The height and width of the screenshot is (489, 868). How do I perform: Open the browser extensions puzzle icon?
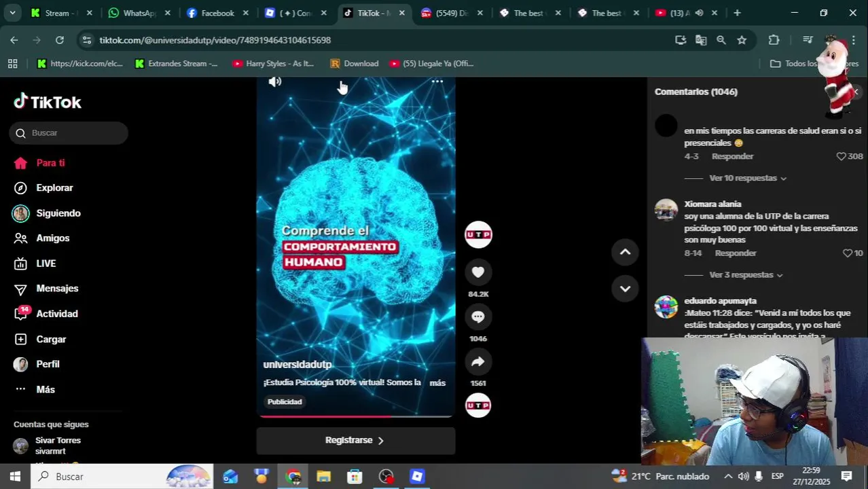[774, 40]
